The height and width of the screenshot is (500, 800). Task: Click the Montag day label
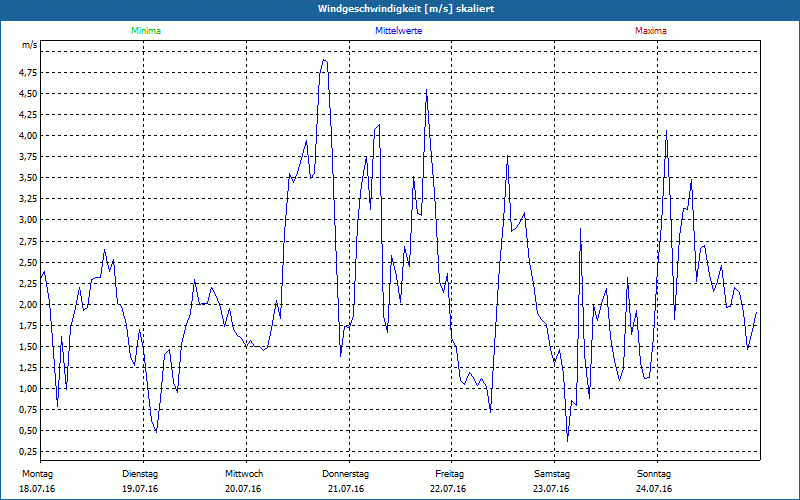(37, 474)
